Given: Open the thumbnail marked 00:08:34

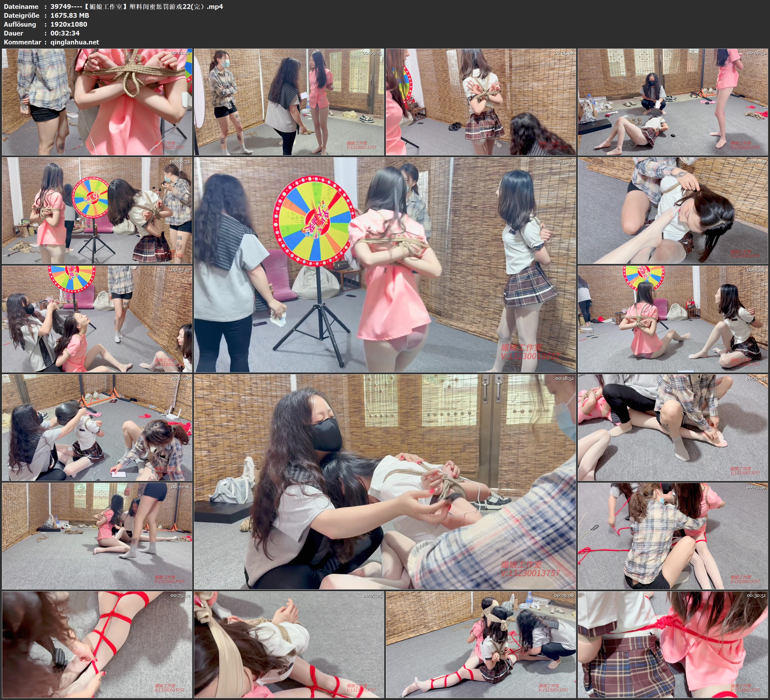Looking at the screenshot, I should [97, 210].
